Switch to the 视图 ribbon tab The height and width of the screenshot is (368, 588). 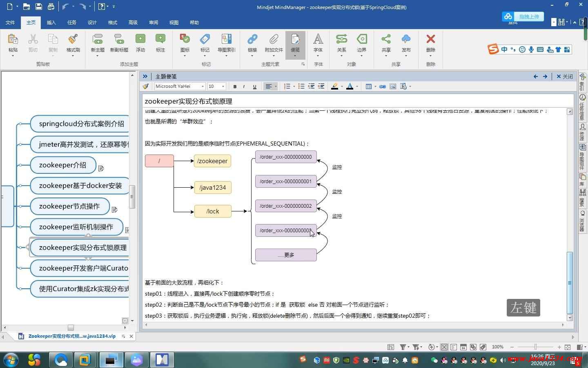click(x=174, y=22)
